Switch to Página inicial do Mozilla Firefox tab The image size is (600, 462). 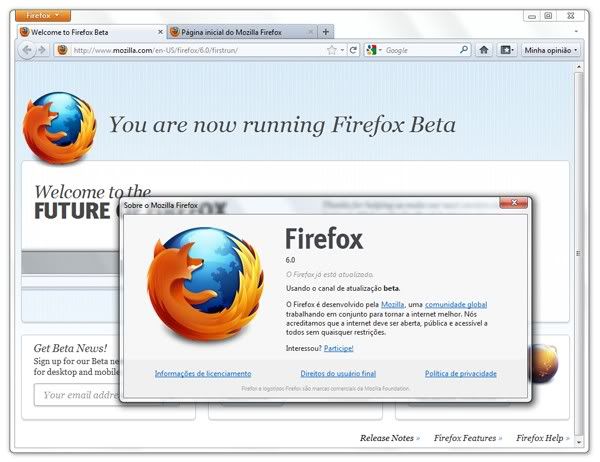pyautogui.click(x=243, y=32)
